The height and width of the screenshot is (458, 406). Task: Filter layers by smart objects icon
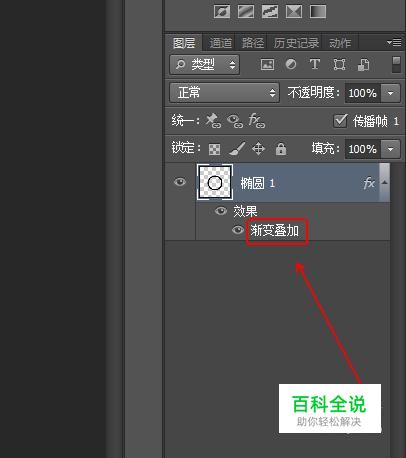click(x=363, y=64)
